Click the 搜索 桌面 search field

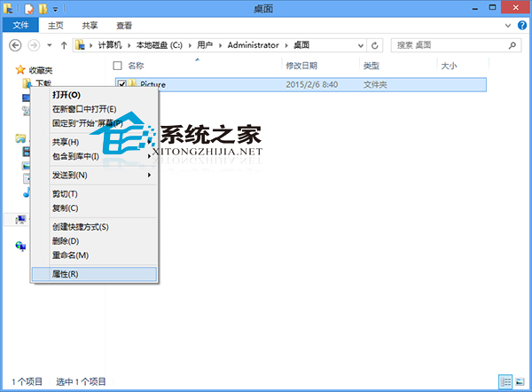(x=448, y=44)
